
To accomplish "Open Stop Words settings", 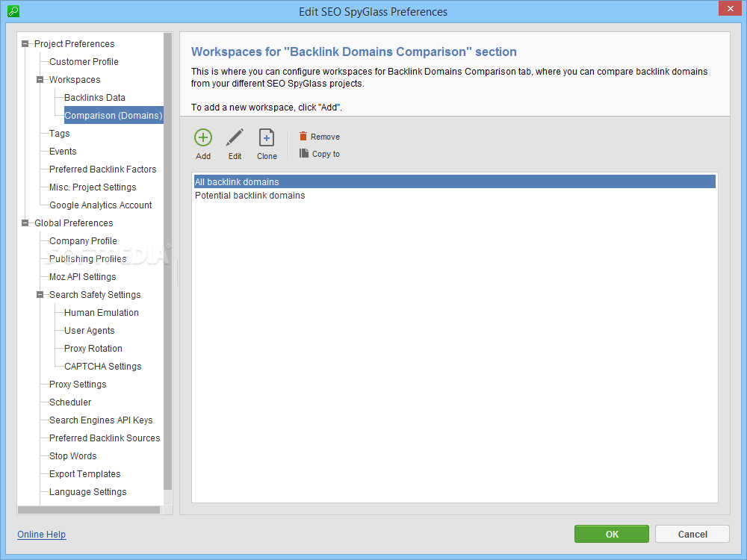I will point(73,456).
